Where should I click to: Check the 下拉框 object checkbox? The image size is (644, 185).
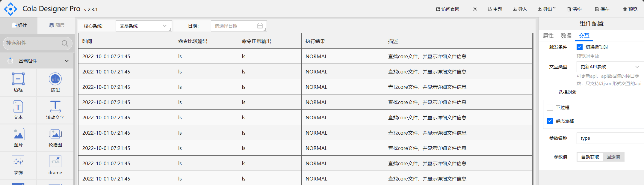pyautogui.click(x=550, y=108)
